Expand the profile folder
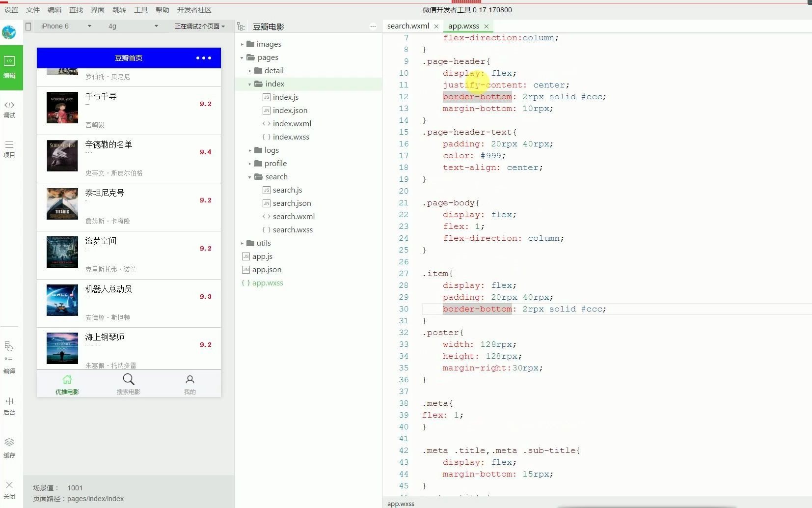Screen dimensions: 812x508 (x=250, y=164)
